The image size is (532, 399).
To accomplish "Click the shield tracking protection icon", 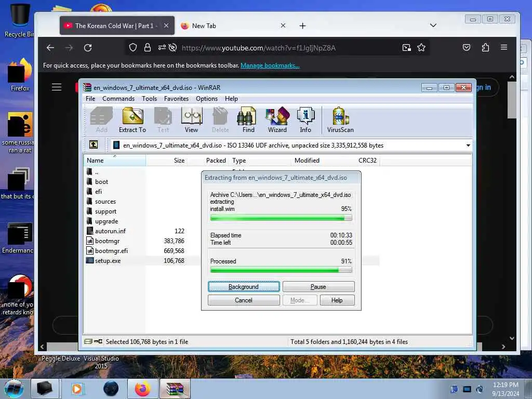I will pyautogui.click(x=133, y=47).
